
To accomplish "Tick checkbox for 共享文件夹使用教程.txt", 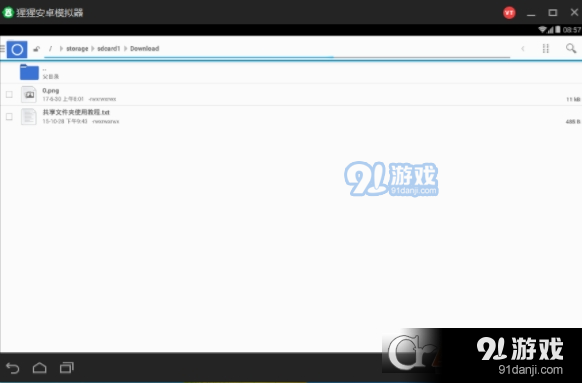I will 9,117.
